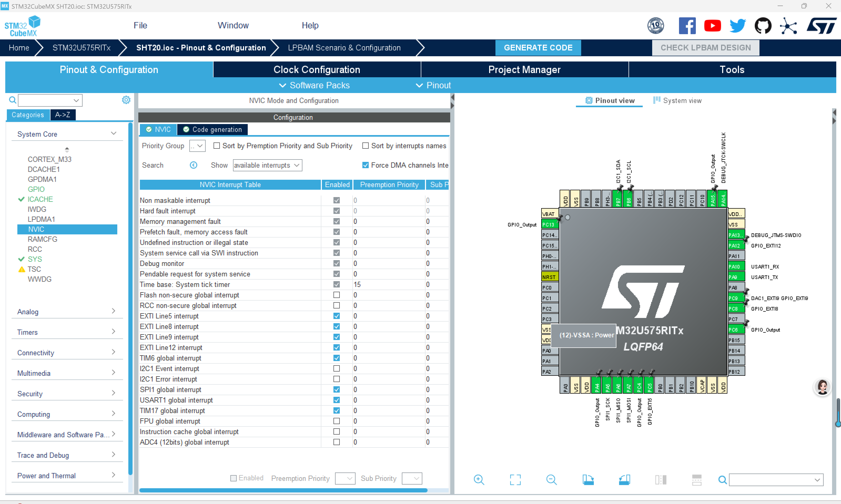Screen dimensions: 841x504
Task: Enable I2C1 Event interrupt checkbox
Action: pos(336,368)
